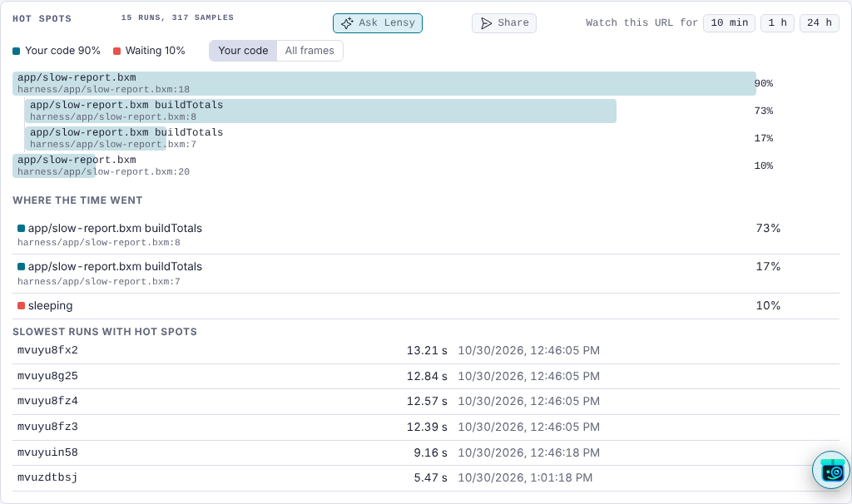Watch this URL for 10 min

point(729,22)
